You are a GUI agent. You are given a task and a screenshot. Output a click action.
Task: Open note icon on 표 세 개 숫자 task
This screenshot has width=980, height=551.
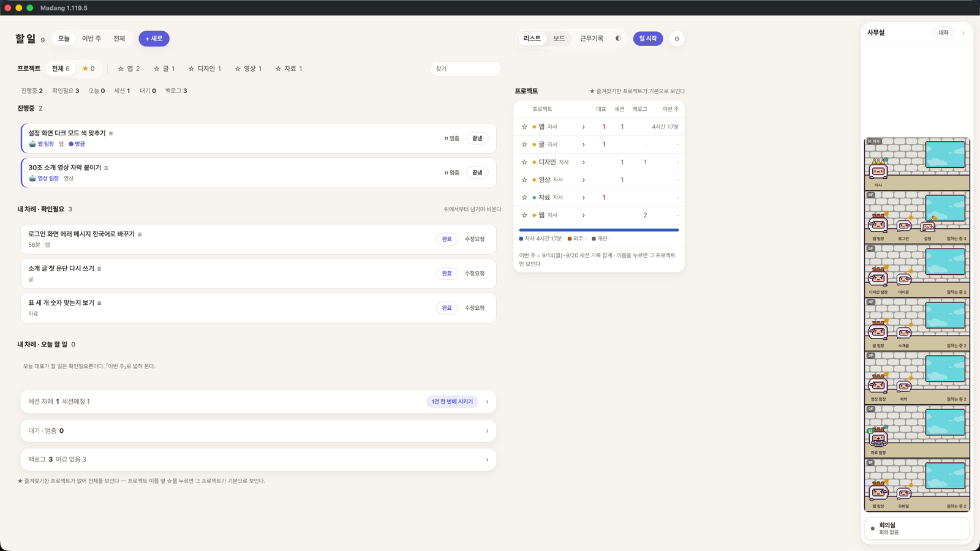click(x=99, y=303)
